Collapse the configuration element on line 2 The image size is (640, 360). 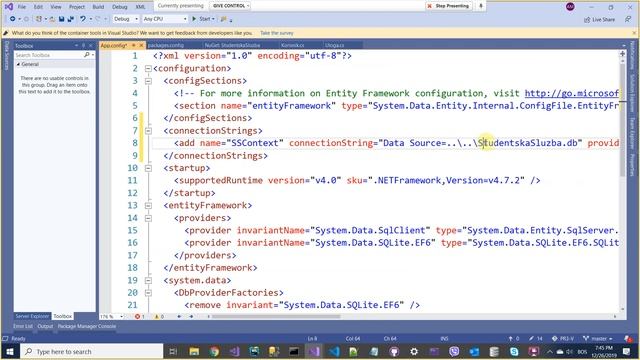pos(148,69)
